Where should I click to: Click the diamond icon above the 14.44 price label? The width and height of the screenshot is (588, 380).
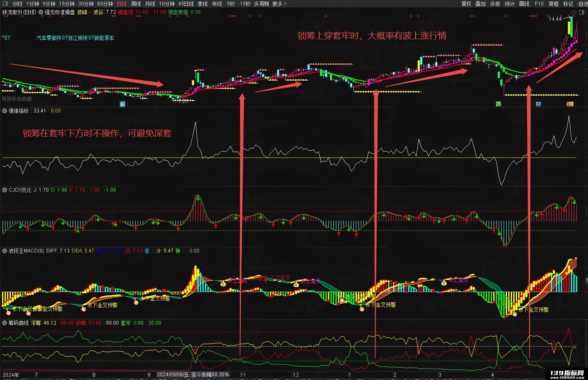pos(574,12)
